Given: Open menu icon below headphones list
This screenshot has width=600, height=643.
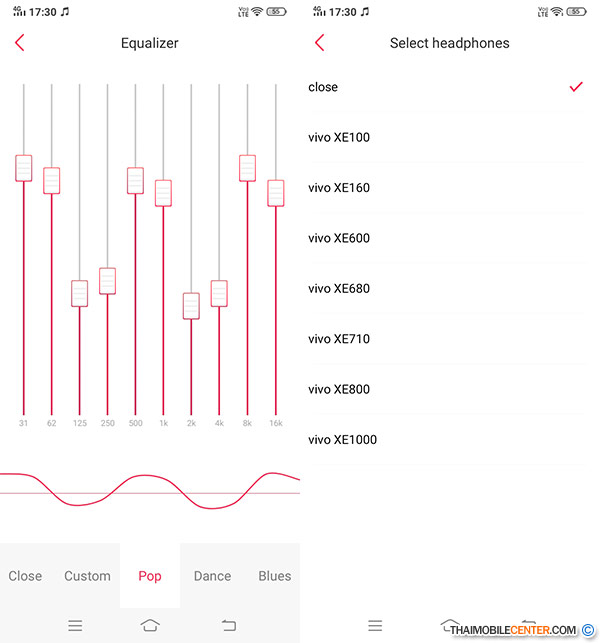Looking at the screenshot, I should [375, 625].
